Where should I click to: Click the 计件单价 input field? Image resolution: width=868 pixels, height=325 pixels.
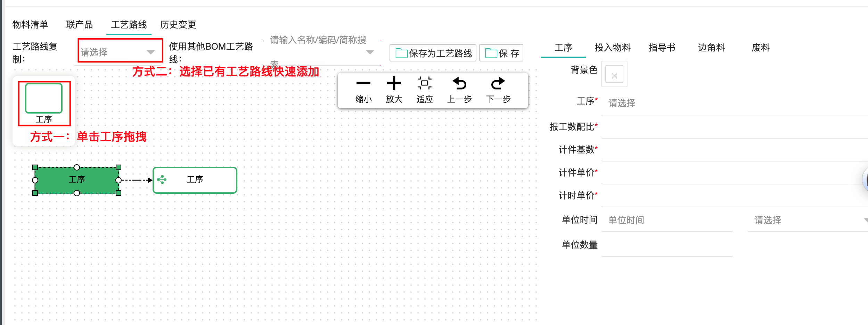(x=730, y=173)
